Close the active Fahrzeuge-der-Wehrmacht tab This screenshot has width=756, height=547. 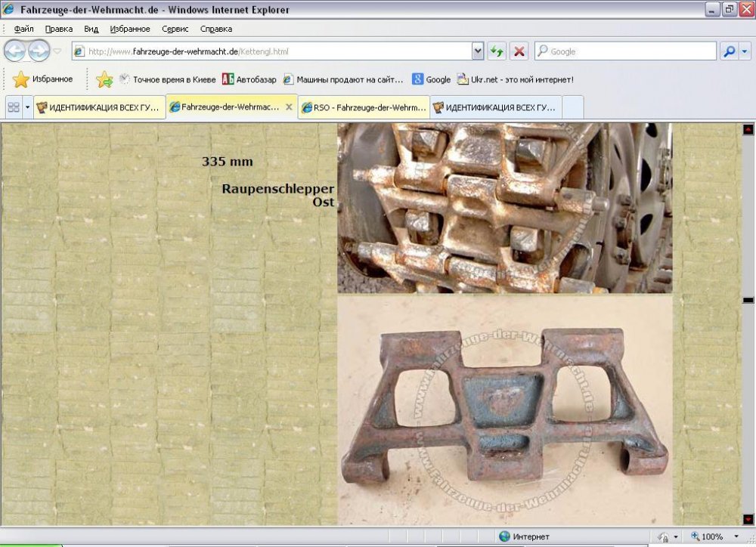pos(288,107)
